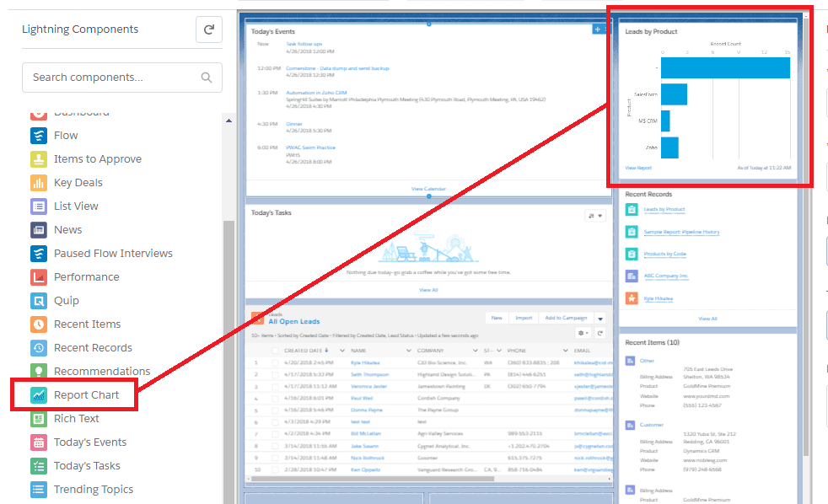Viewport: 828px width, 504px height.
Task: Select the News component icon
Action: coord(39,229)
